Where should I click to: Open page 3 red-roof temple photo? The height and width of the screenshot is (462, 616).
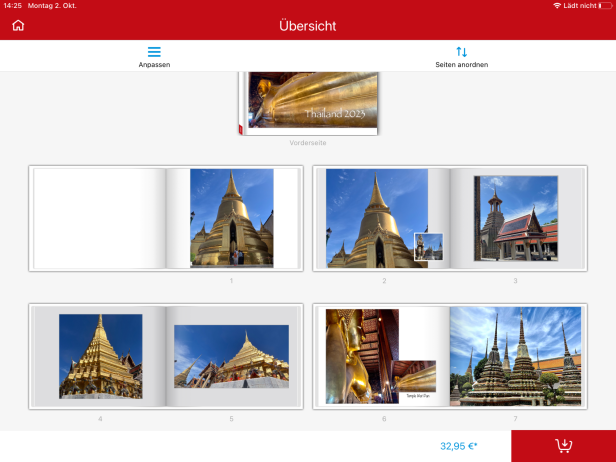[x=516, y=218]
